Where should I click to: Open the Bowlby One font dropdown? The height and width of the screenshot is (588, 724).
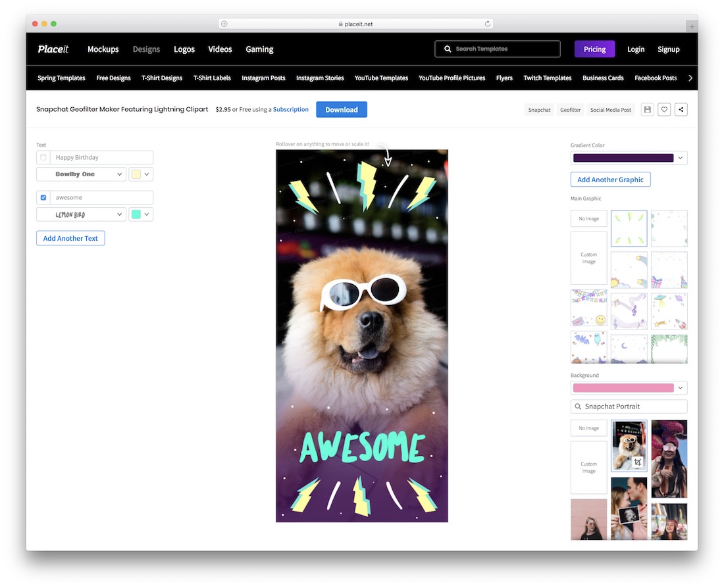[x=81, y=174]
